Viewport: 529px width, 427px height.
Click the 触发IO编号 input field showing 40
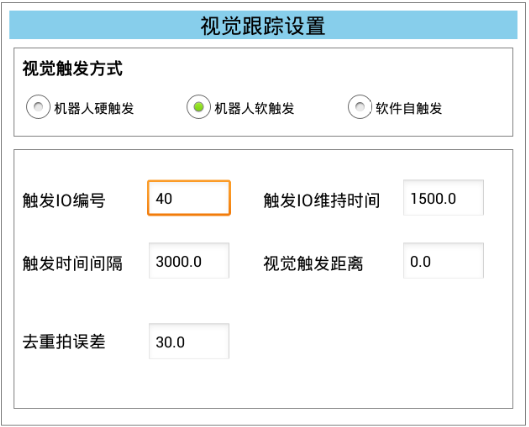click(x=189, y=198)
